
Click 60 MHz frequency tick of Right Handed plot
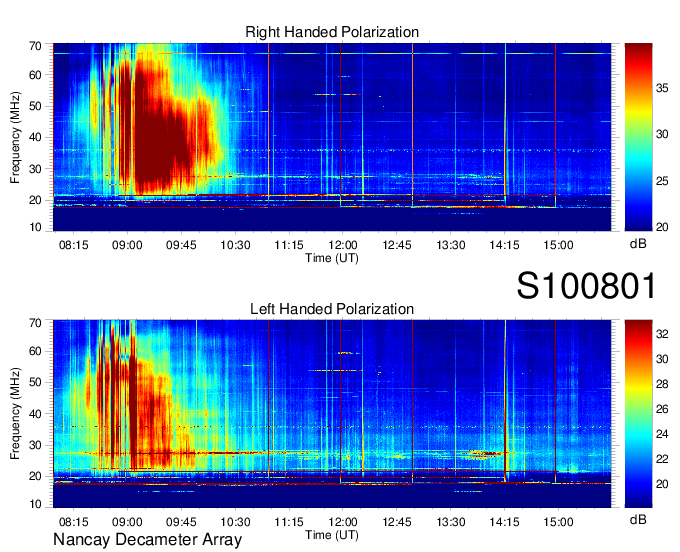click(x=35, y=75)
